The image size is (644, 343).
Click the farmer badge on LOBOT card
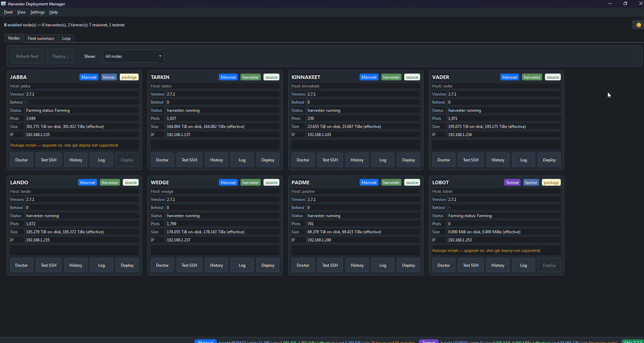tap(531, 183)
